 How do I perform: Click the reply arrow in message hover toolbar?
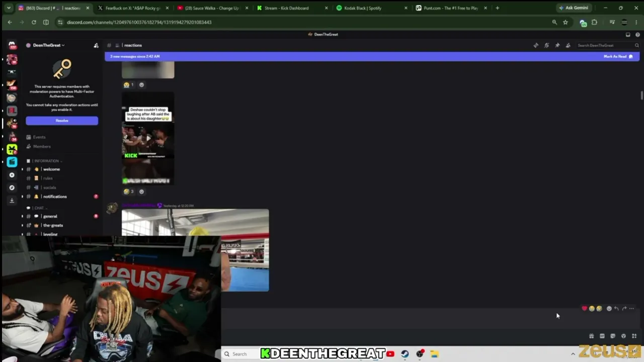616,309
